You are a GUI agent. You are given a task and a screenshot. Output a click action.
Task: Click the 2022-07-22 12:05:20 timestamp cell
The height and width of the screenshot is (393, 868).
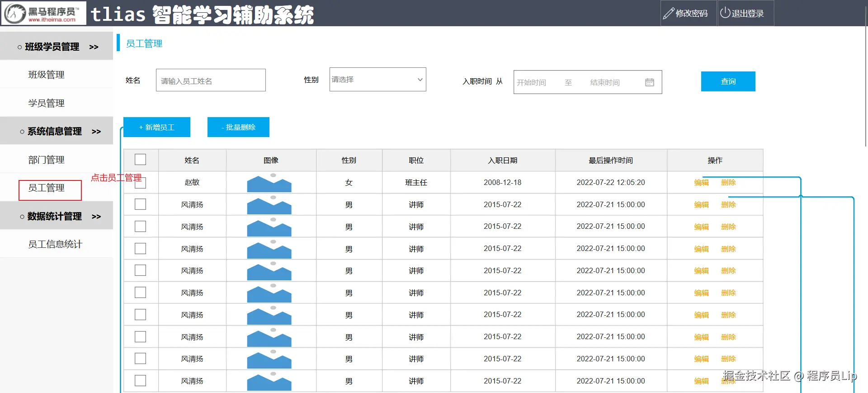pyautogui.click(x=611, y=183)
